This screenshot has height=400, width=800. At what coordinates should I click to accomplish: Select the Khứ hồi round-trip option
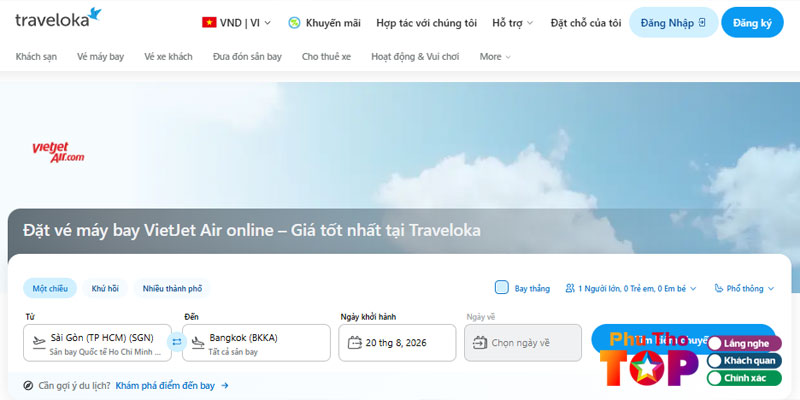tap(105, 288)
